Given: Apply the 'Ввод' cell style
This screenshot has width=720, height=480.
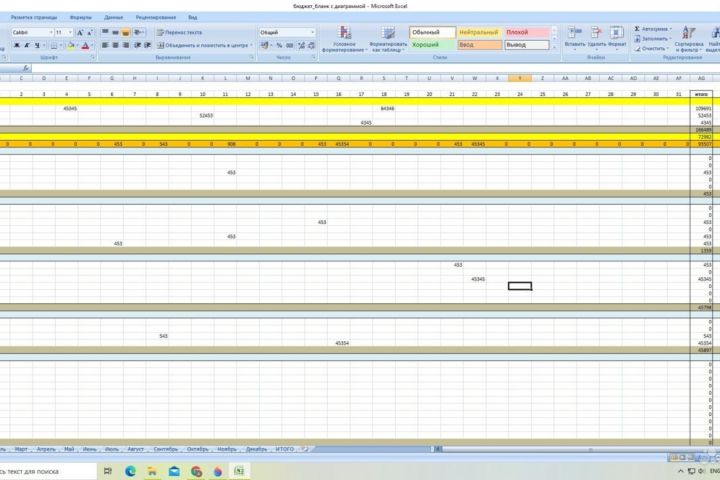Looking at the screenshot, I should 479,45.
